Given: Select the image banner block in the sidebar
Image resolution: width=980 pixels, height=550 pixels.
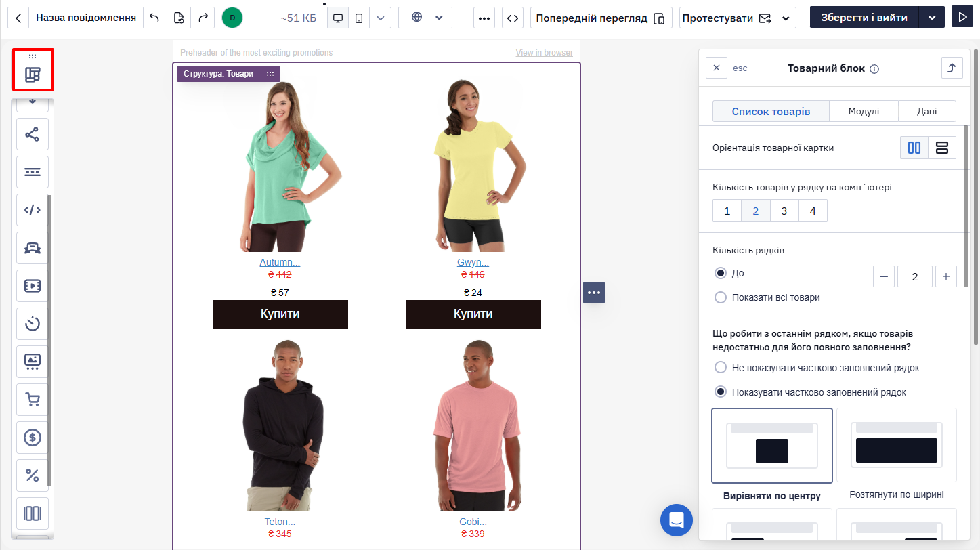Looking at the screenshot, I should click(x=33, y=362).
